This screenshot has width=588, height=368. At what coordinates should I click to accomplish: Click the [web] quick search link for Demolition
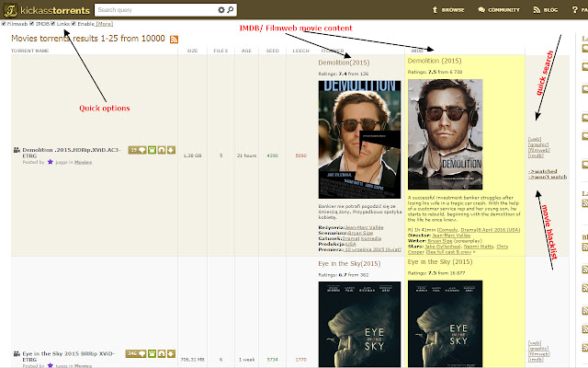(x=535, y=139)
